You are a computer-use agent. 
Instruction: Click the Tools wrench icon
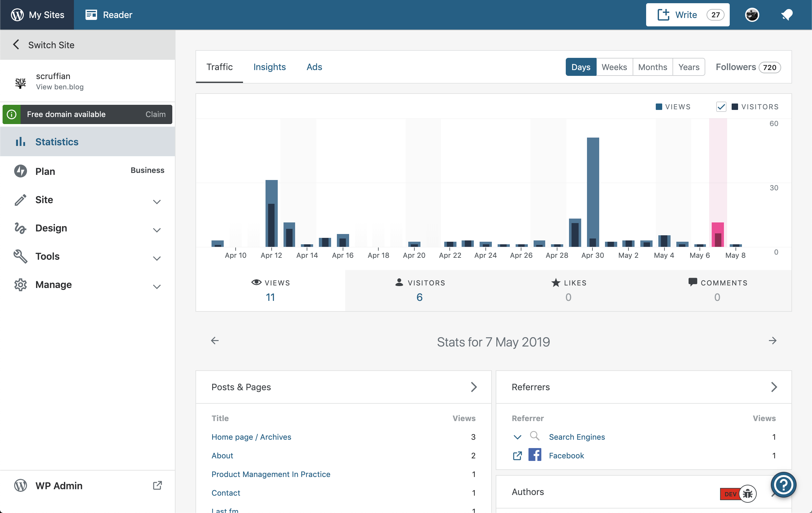tap(21, 256)
